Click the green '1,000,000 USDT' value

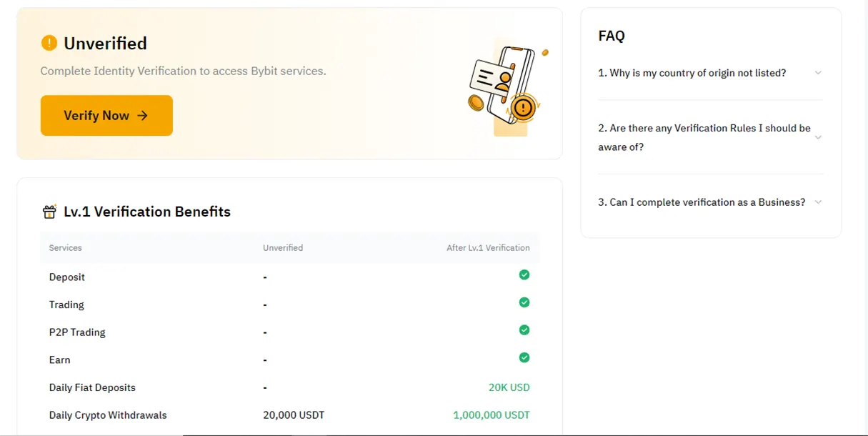pyautogui.click(x=492, y=415)
